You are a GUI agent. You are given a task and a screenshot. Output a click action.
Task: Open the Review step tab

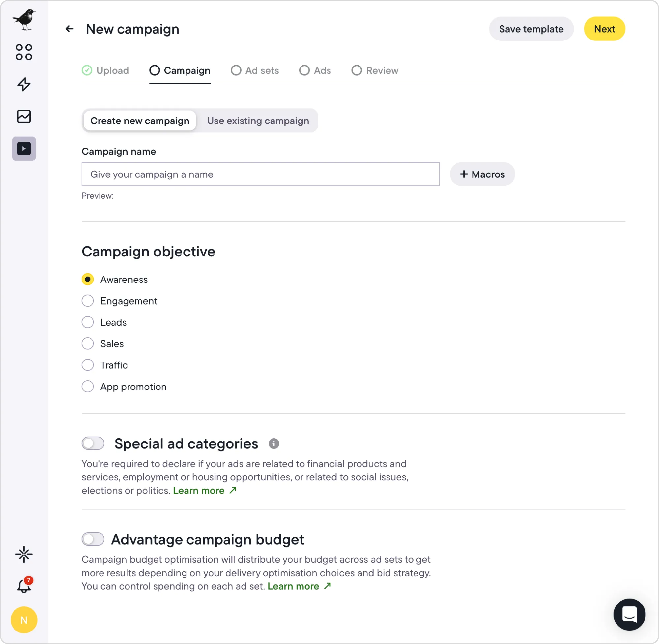click(x=375, y=70)
